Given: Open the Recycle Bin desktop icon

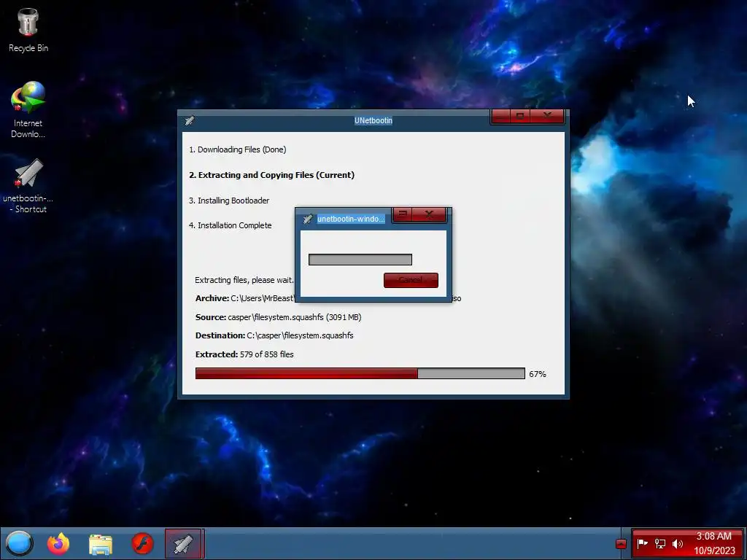Looking at the screenshot, I should 28,31.
